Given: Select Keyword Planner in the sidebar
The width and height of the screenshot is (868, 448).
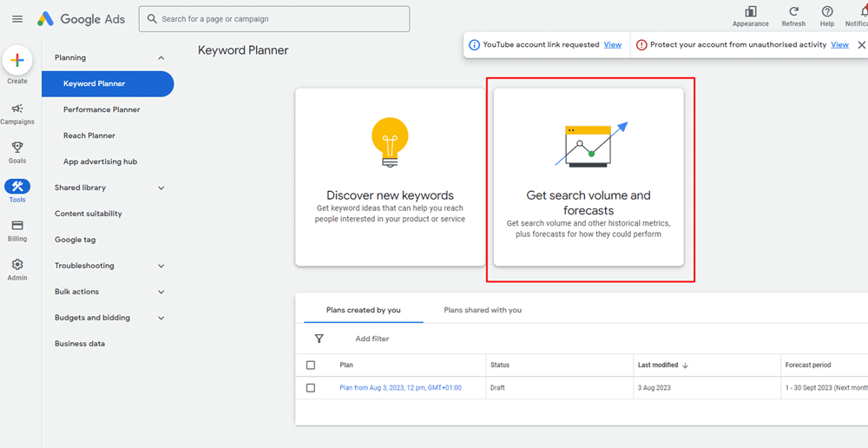Looking at the screenshot, I should point(108,83).
